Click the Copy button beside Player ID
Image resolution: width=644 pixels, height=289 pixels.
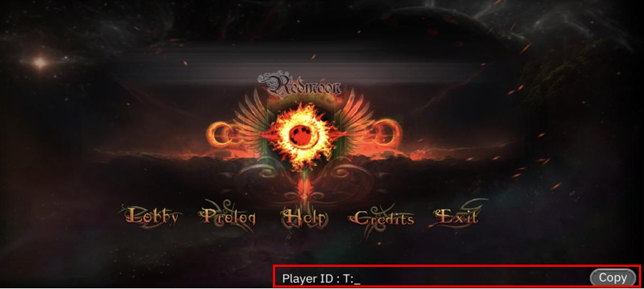click(x=612, y=278)
